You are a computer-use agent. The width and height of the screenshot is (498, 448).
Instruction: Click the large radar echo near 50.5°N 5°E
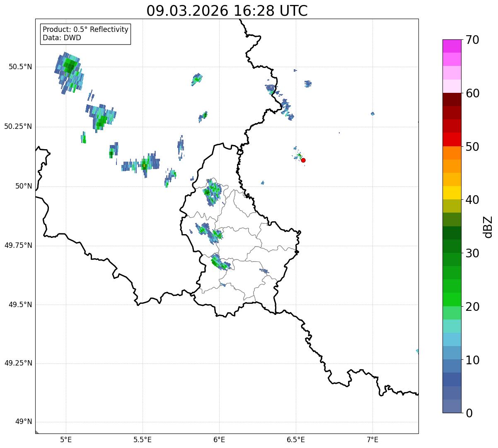[x=69, y=70]
